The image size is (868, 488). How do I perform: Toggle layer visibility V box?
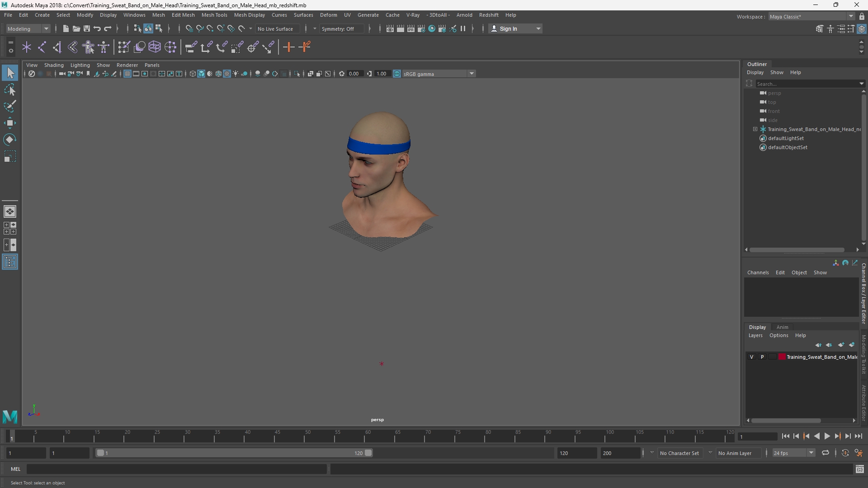coord(752,357)
